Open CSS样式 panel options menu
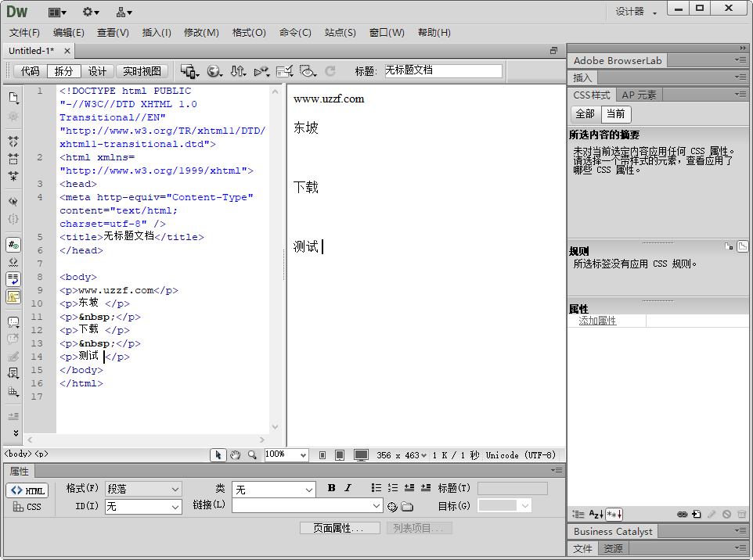This screenshot has width=753, height=560. pyautogui.click(x=740, y=94)
